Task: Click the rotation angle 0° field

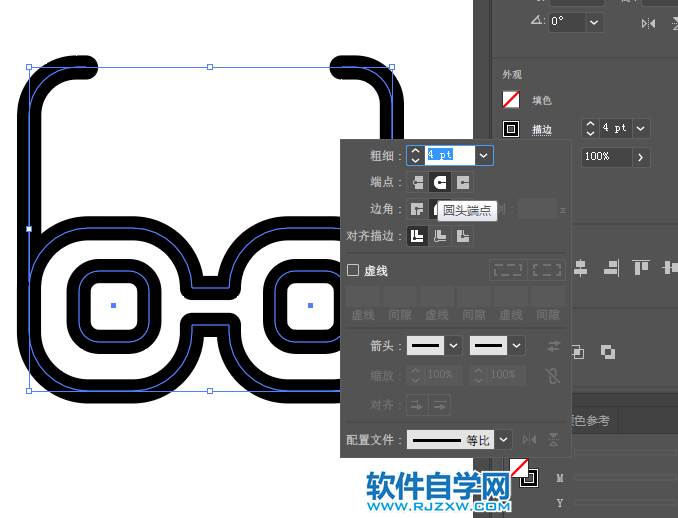Action: pos(567,22)
